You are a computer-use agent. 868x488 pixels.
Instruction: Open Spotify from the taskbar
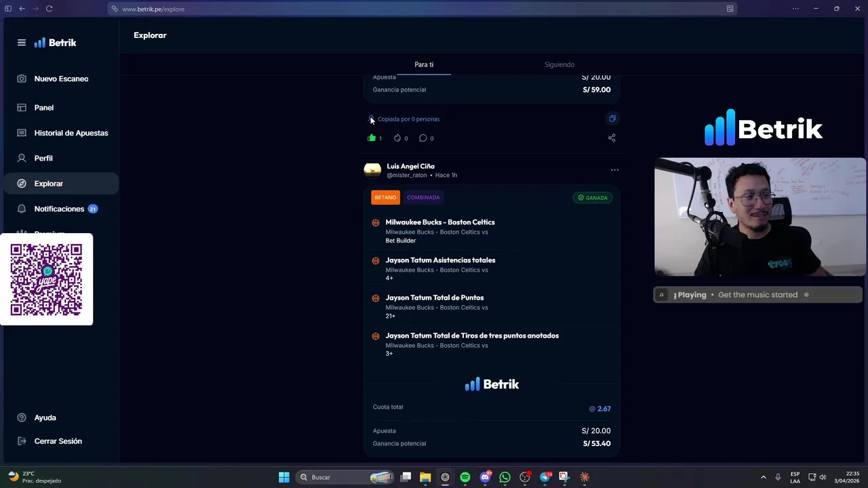(465, 477)
